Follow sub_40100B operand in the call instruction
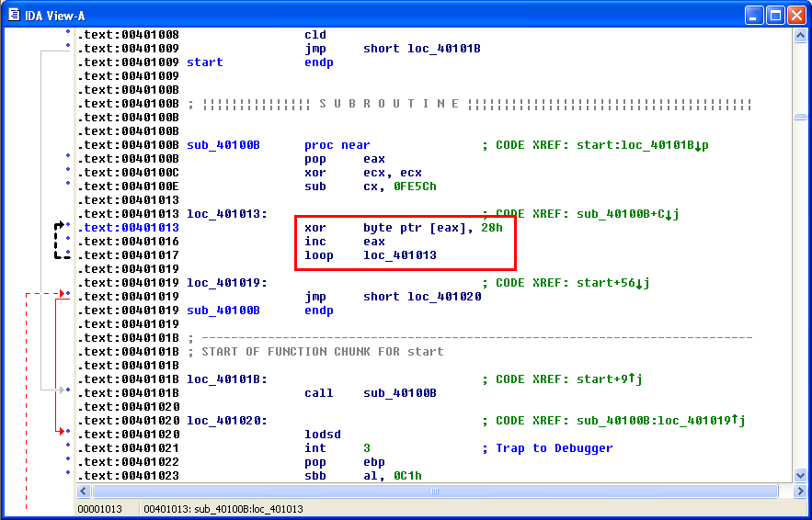Image resolution: width=812 pixels, height=520 pixels. [x=400, y=393]
